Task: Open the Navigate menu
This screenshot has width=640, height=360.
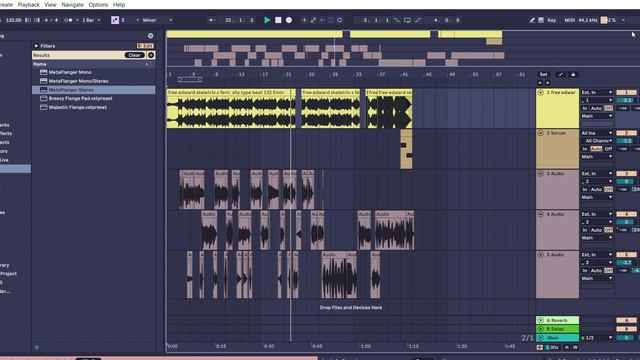Action: pyautogui.click(x=72, y=4)
